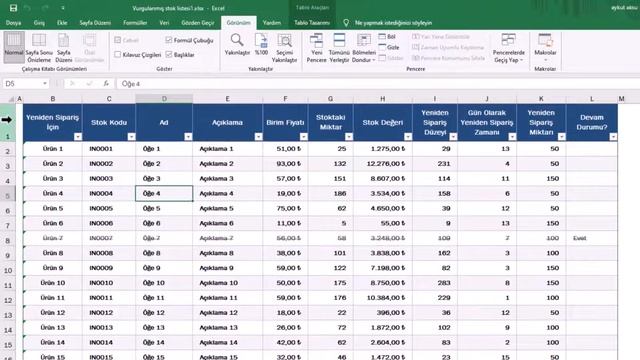Select cell containing Açıklama 11
This screenshot has width=640, height=360.
coord(227,298)
